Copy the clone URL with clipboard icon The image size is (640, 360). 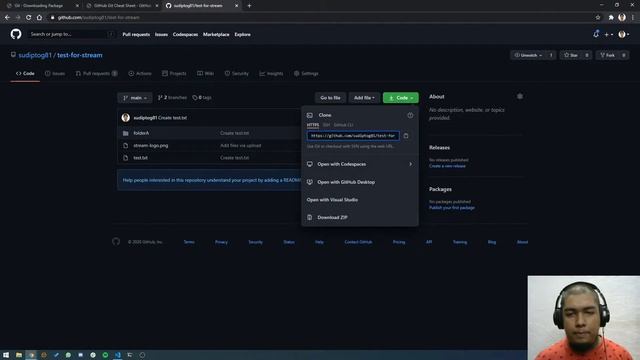tap(406, 136)
